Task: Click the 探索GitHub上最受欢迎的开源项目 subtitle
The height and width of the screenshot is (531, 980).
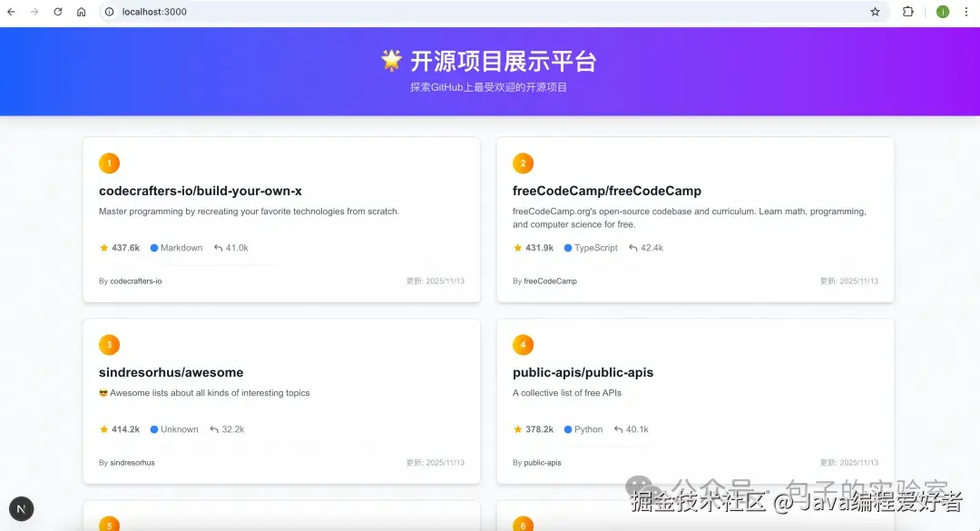Action: pyautogui.click(x=489, y=87)
